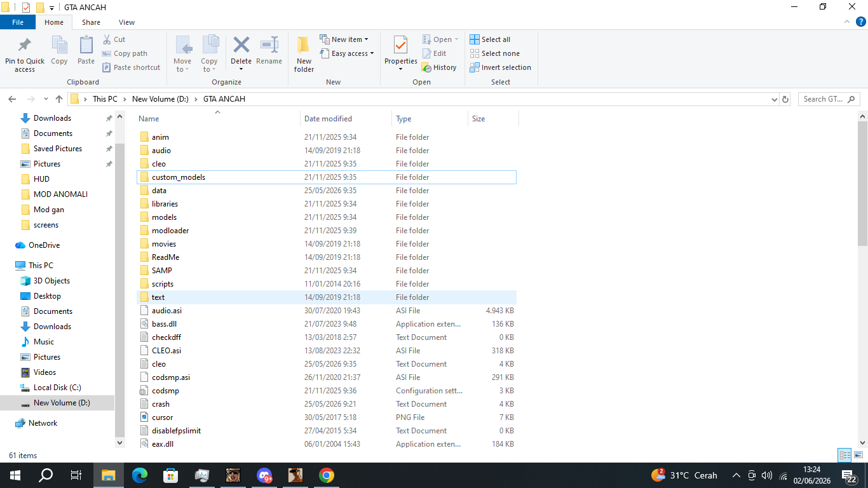Click Pin to Quick access icon
Viewport: 868px width, 488px height.
click(25, 46)
